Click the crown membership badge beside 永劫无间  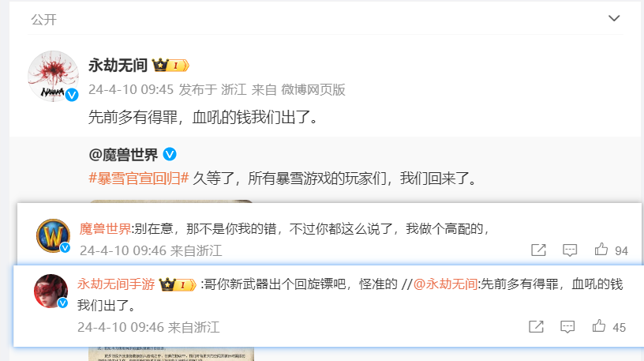(170, 66)
